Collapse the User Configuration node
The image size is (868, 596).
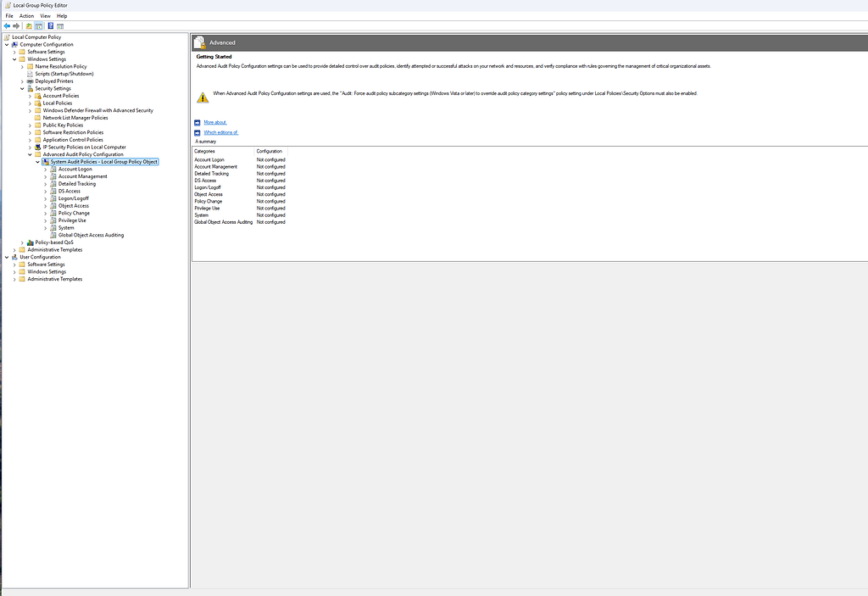(x=7, y=257)
